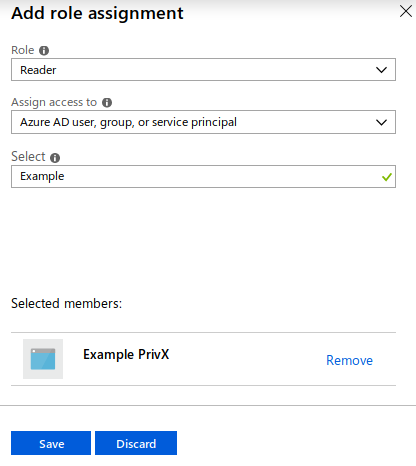Image resolution: width=416 pixels, height=466 pixels.
Task: Focus the Select search field containing Example
Action: click(x=203, y=176)
